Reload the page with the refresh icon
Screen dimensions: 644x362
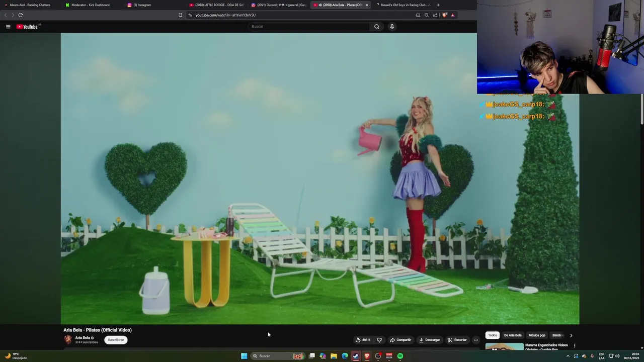tap(21, 15)
